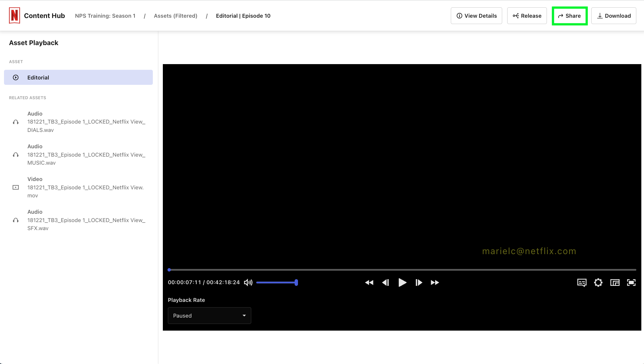Open the picture-in-picture layout icon
The width and height of the screenshot is (644, 364).
pyautogui.click(x=615, y=282)
